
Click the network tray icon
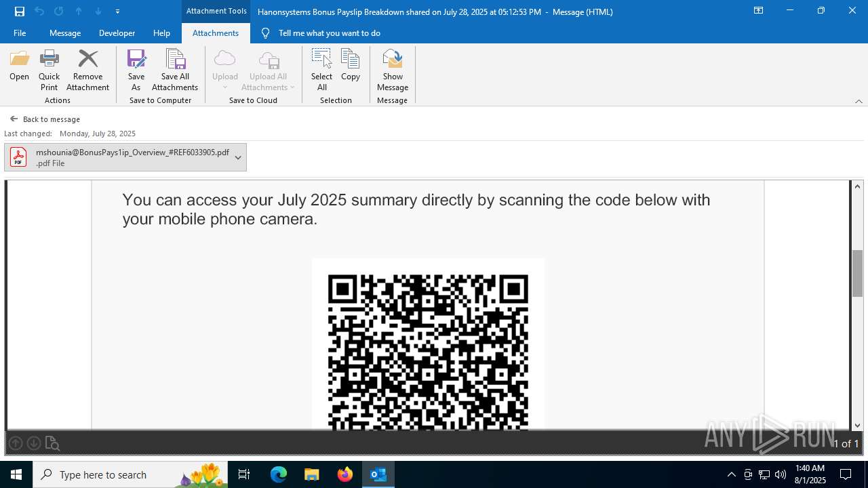point(764,474)
